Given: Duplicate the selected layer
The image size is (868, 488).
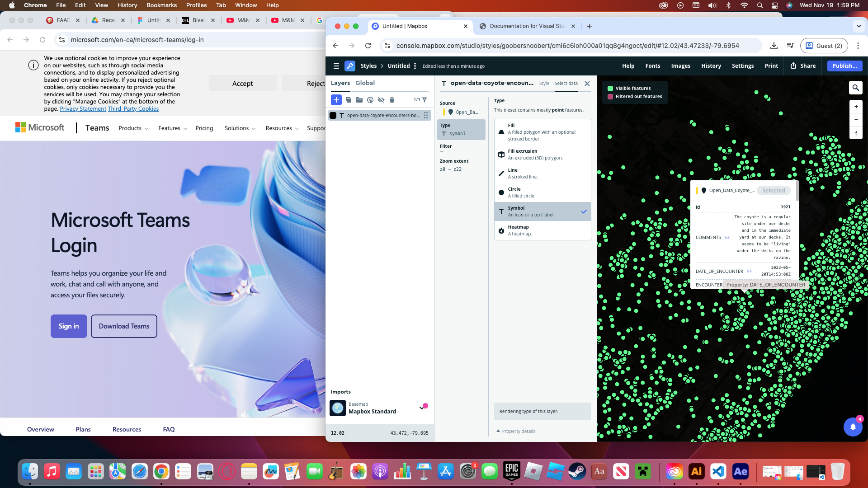Looking at the screenshot, I should (349, 100).
